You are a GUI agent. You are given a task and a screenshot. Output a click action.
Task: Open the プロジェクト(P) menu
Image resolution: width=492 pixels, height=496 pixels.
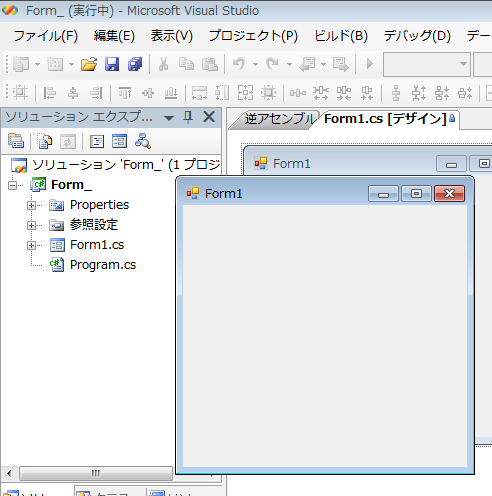coord(253,36)
